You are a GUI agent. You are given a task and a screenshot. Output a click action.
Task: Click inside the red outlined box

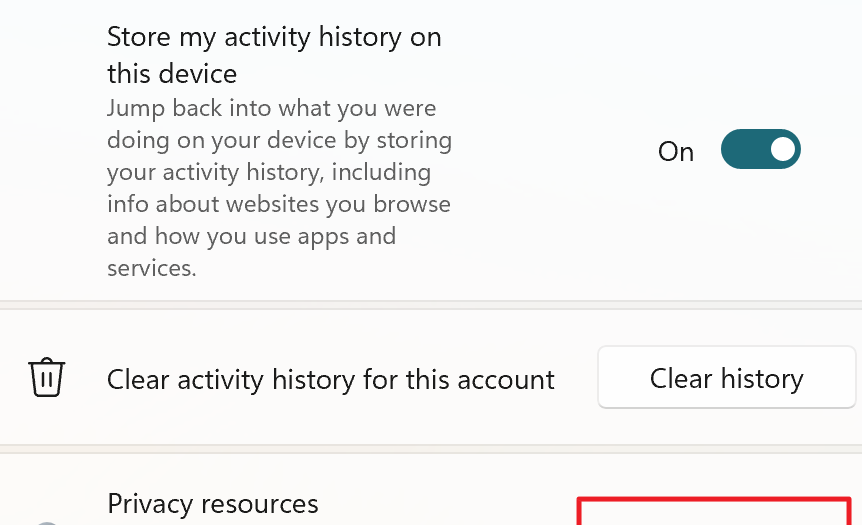point(714,511)
